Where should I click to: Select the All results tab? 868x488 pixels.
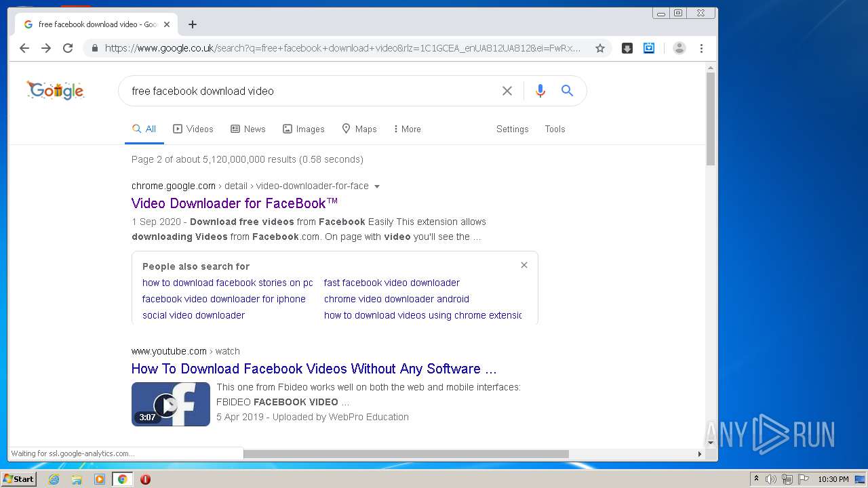tap(144, 129)
